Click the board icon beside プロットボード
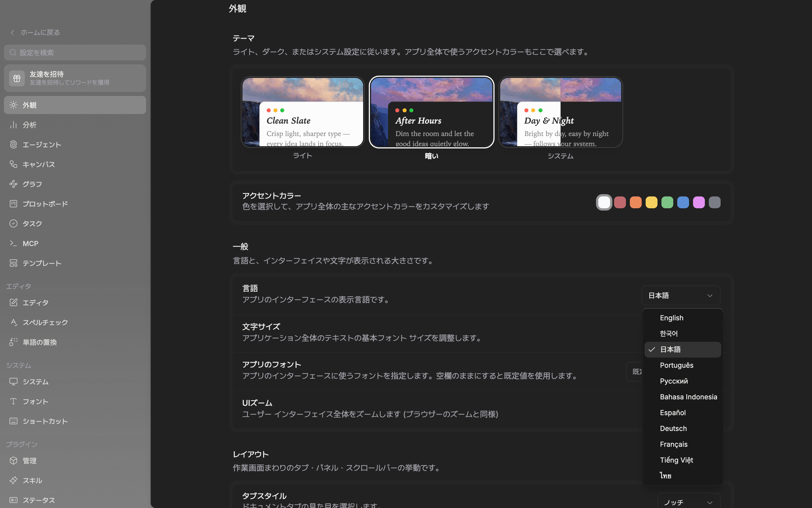The image size is (812, 508). tap(14, 203)
